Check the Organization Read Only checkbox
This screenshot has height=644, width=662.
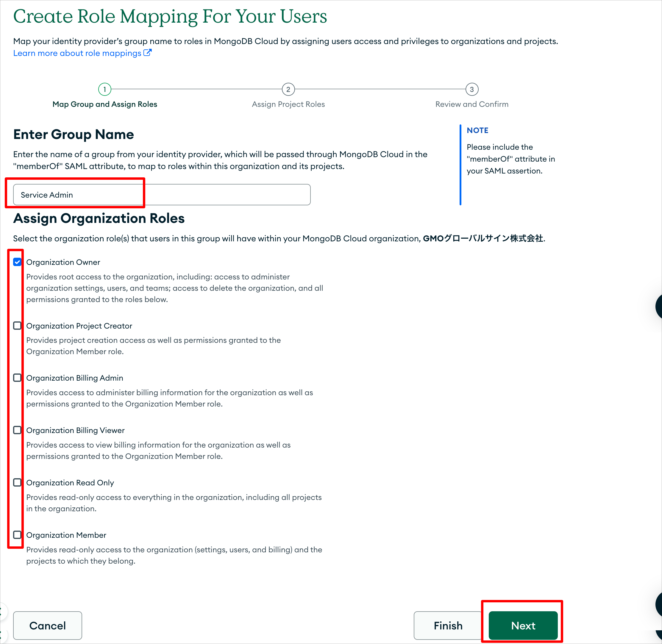pos(17,483)
